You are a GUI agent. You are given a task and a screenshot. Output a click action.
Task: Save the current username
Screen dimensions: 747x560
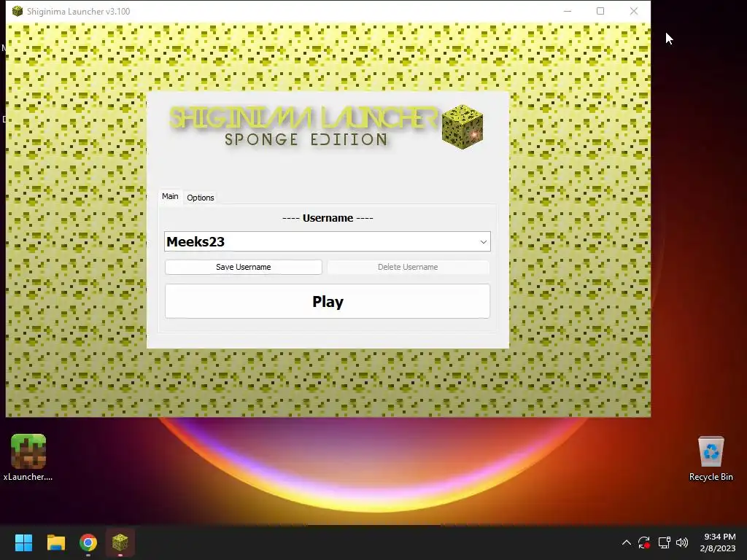point(244,267)
